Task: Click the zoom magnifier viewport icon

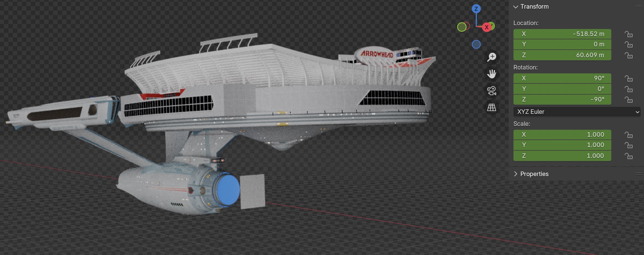Action: point(491,57)
